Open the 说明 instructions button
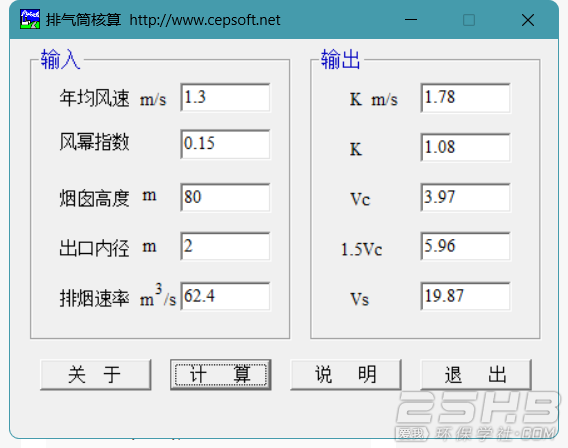This screenshot has width=568, height=448. [x=346, y=374]
